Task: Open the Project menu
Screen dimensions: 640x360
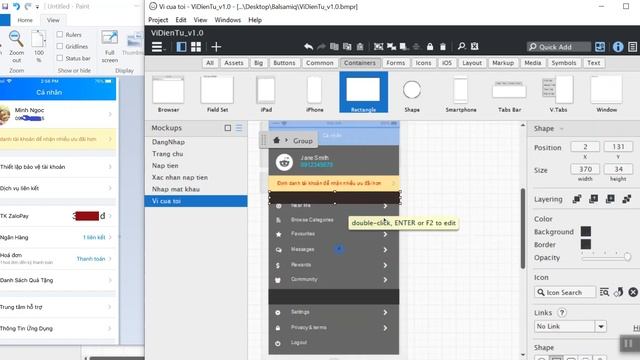Action: point(158,20)
